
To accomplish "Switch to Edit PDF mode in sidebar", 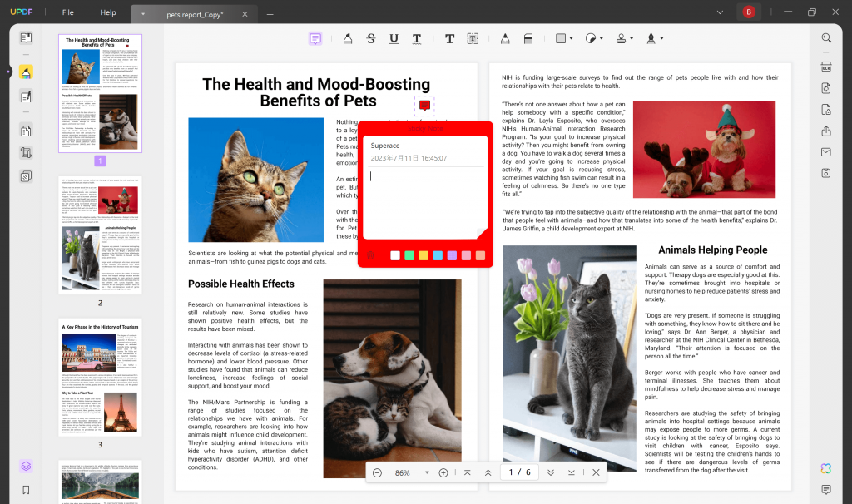I will tap(26, 96).
